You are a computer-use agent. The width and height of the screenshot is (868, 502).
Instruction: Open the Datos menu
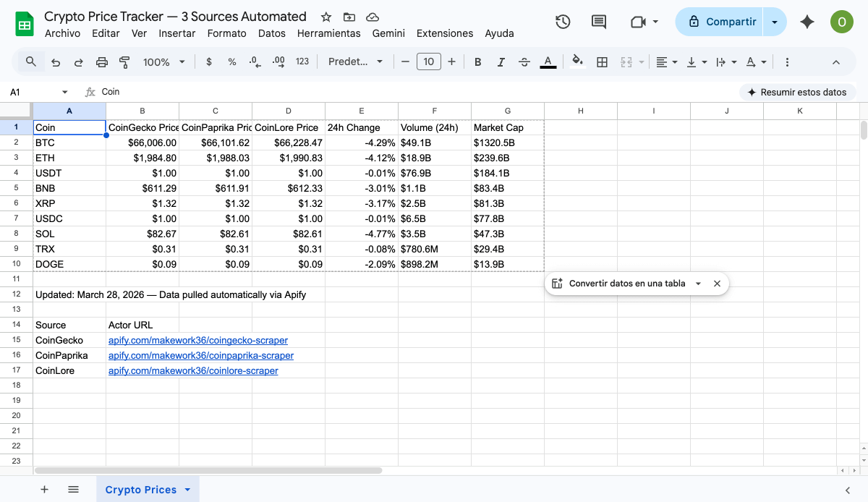coord(271,33)
